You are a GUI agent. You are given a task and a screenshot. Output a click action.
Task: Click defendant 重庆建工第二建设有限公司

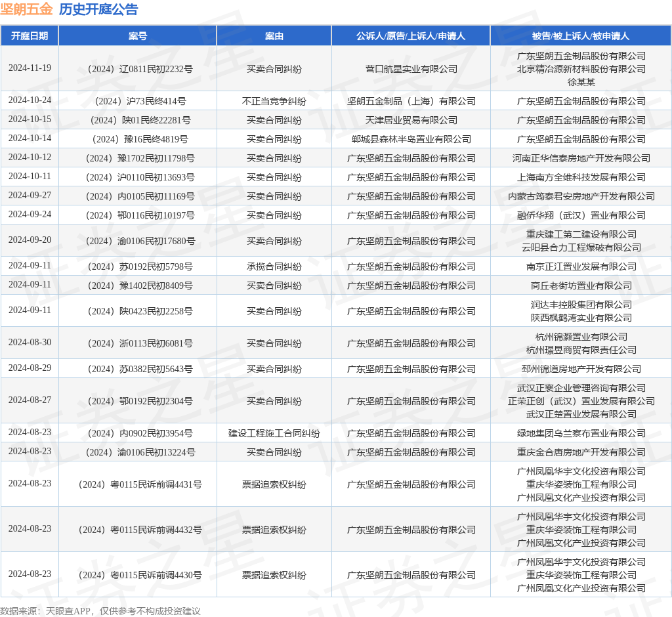[581, 234]
